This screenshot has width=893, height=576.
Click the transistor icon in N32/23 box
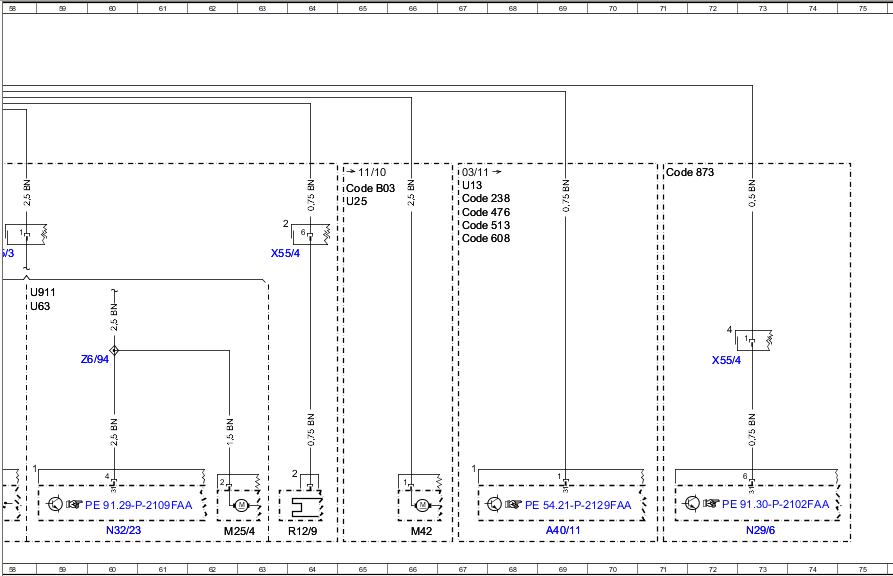coord(55,504)
